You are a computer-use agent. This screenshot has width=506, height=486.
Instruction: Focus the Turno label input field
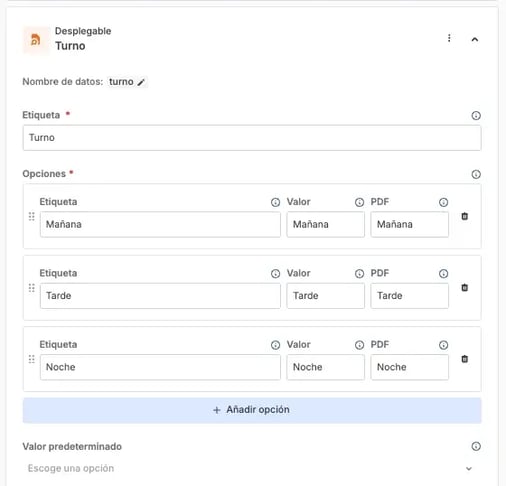[252, 138]
